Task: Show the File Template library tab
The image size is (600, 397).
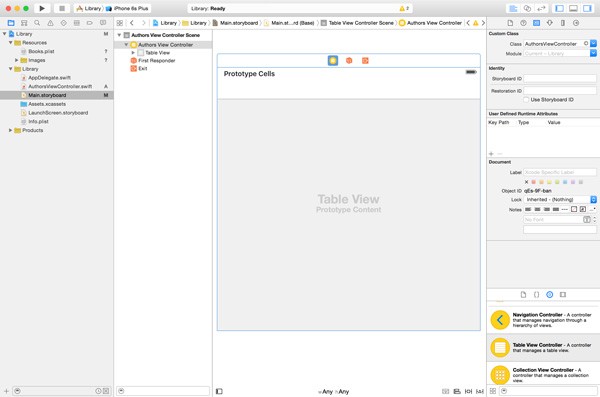Action: tap(523, 294)
